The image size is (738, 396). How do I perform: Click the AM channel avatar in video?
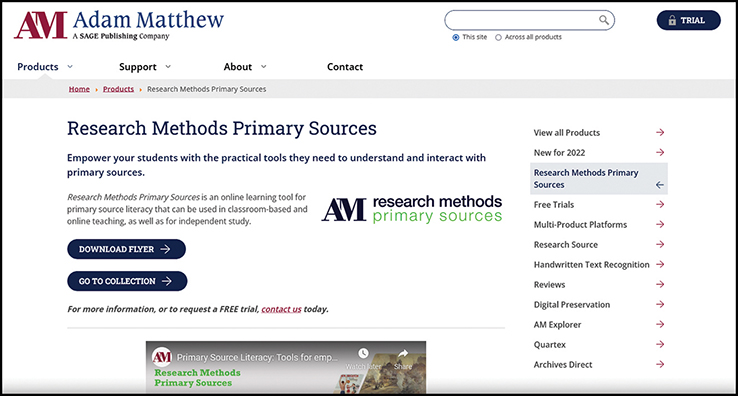tap(162, 357)
